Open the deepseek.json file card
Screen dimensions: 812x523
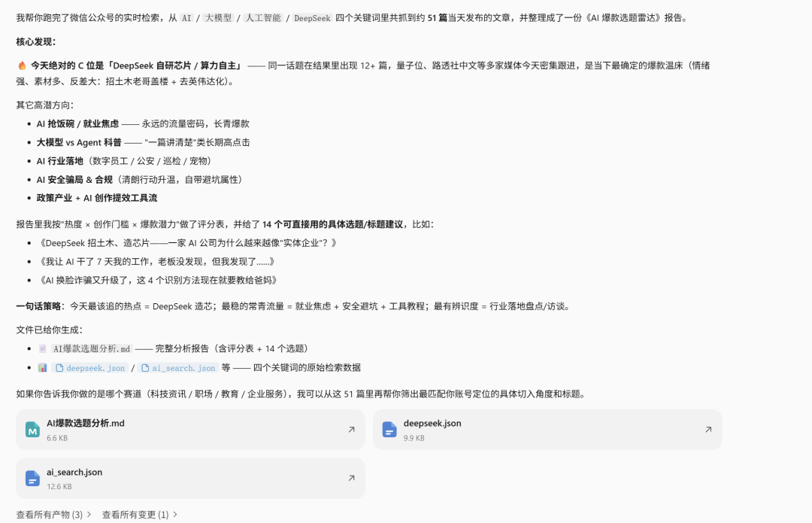click(547, 430)
